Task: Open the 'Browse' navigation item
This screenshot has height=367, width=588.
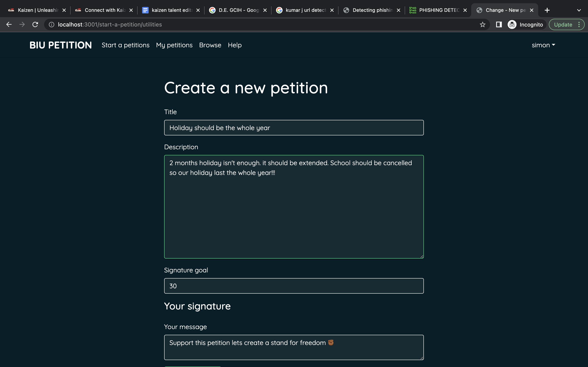Action: [x=210, y=45]
